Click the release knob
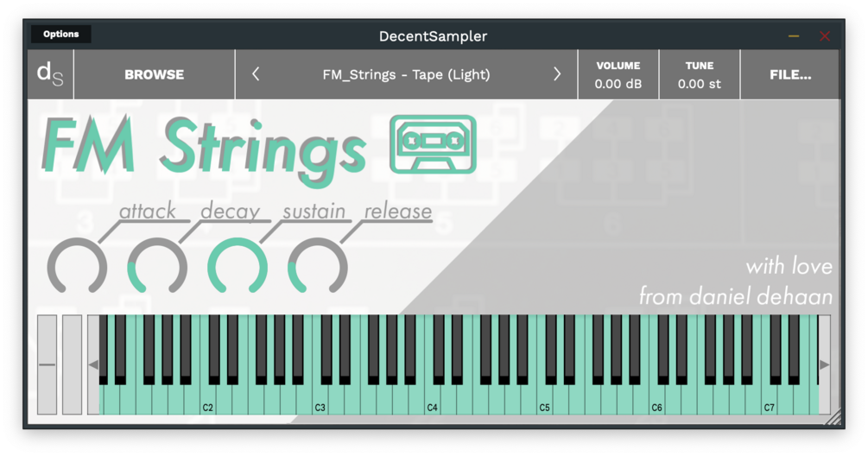Screen dimensions: 868x456 point(318,266)
